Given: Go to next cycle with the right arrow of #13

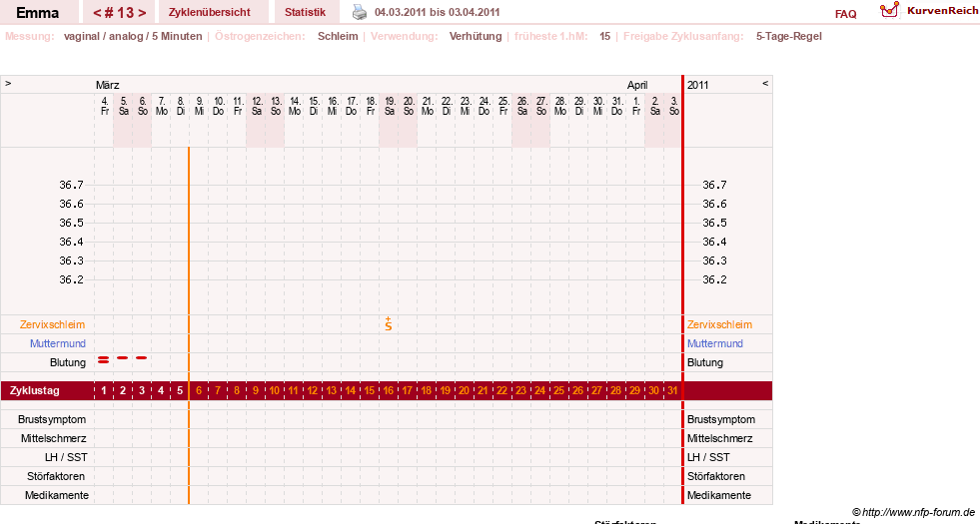Looking at the screenshot, I should click(x=143, y=13).
